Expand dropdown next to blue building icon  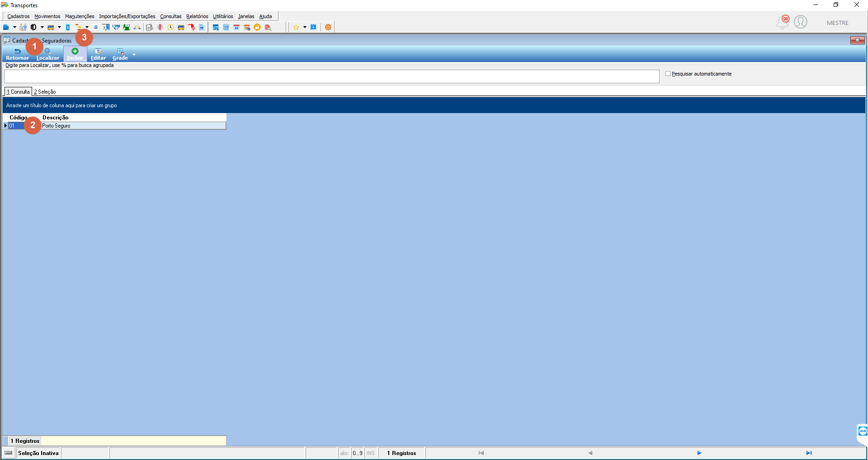click(x=14, y=27)
